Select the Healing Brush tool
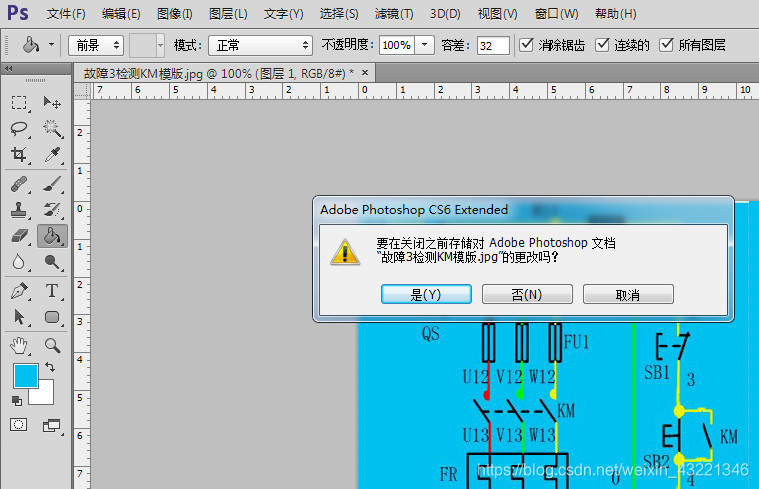Screen dimensions: 759x489 coord(19,184)
